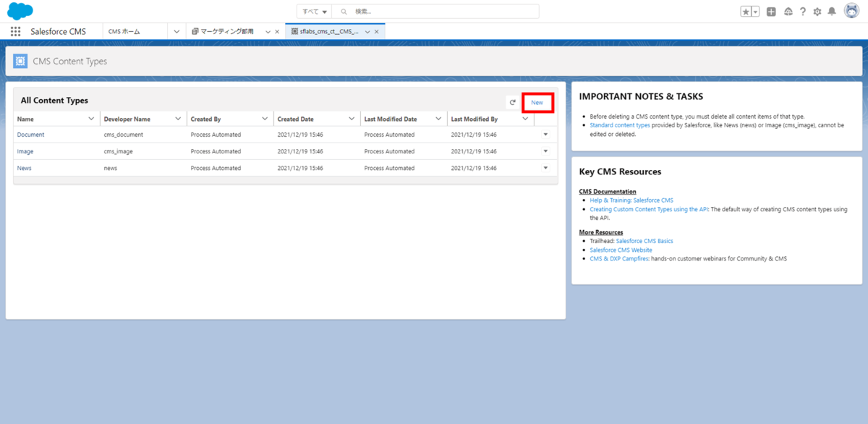Image resolution: width=868 pixels, height=424 pixels.
Task: Sort by the Name column header
Action: point(26,119)
